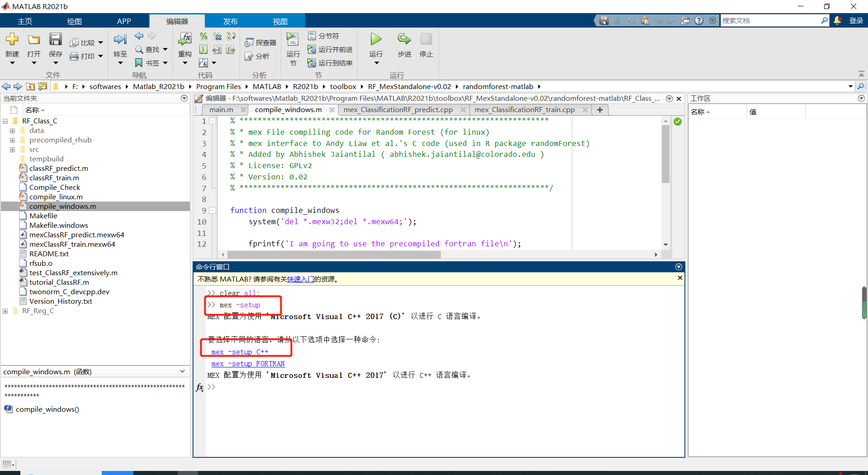Image resolution: width=868 pixels, height=475 pixels.
Task: Click the New (新建) file icon
Action: coord(12,39)
